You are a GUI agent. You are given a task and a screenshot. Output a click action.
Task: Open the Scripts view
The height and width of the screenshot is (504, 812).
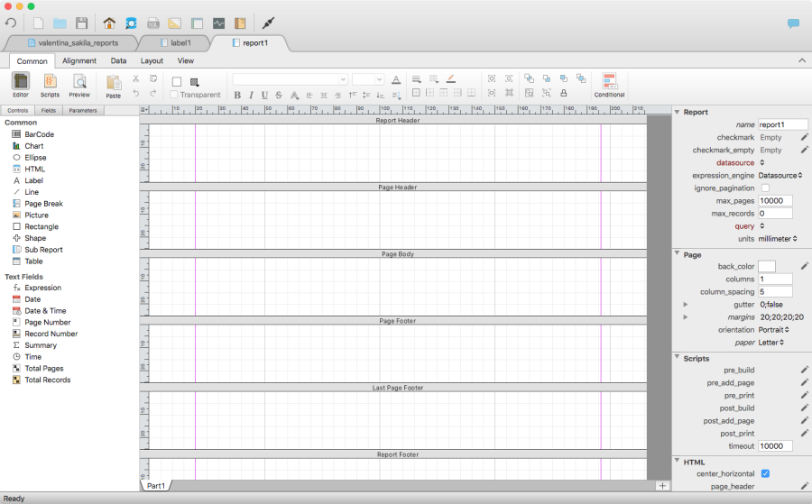pyautogui.click(x=50, y=86)
